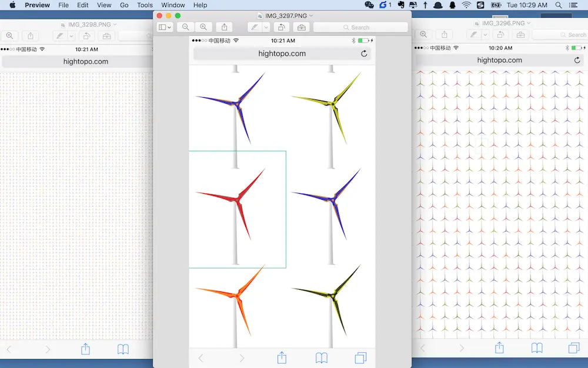The width and height of the screenshot is (588, 368).
Task: Open the Wi-Fi status menu
Action: (x=466, y=5)
